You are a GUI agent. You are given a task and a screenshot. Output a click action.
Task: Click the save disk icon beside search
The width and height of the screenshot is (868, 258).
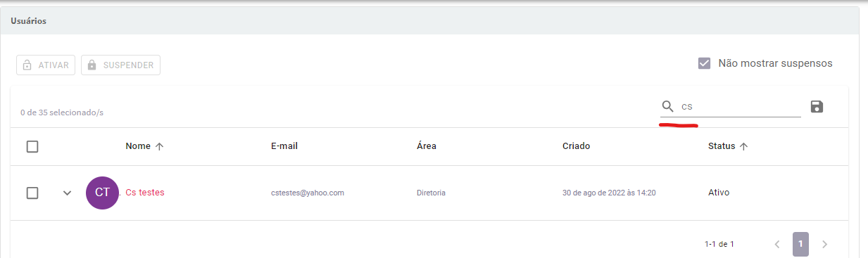point(817,107)
